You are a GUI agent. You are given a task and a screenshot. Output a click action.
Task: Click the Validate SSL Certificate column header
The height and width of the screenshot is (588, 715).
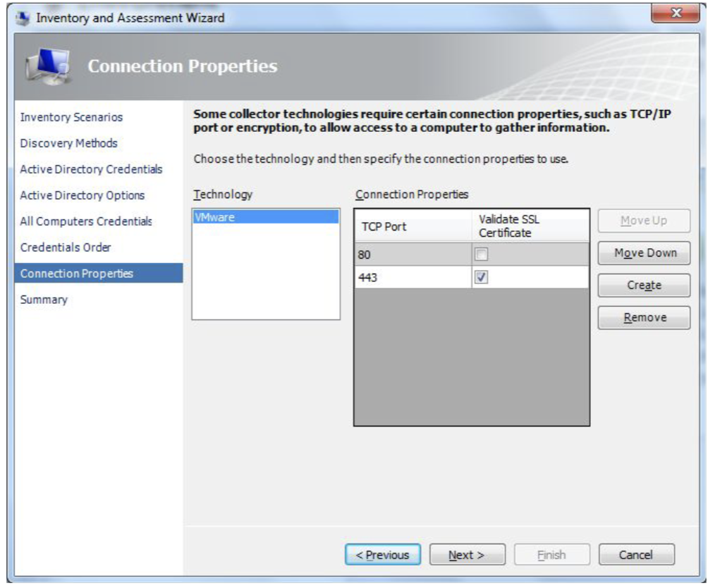[x=530, y=226]
